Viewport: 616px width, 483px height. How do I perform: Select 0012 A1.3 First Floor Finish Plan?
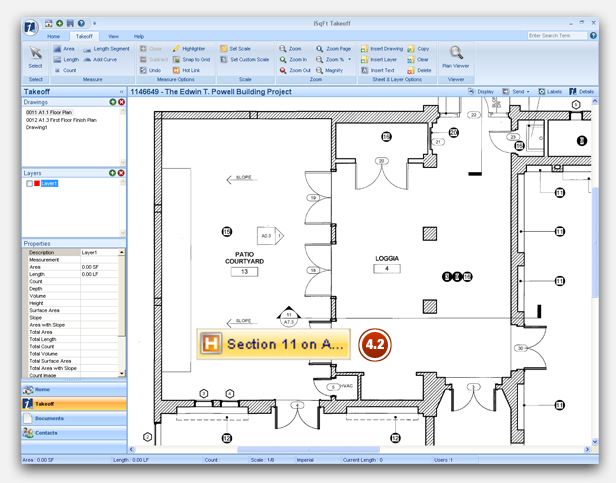(61, 120)
